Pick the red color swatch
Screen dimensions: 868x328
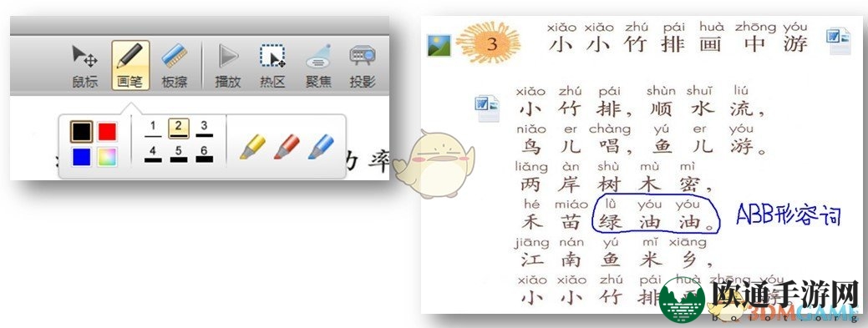tap(108, 132)
